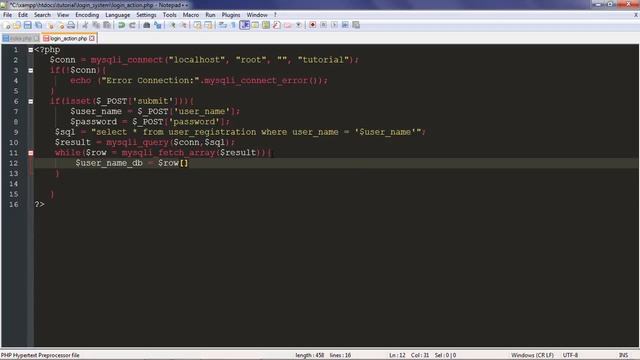Open the Search menu
This screenshot has width=640, height=360.
click(42, 15)
